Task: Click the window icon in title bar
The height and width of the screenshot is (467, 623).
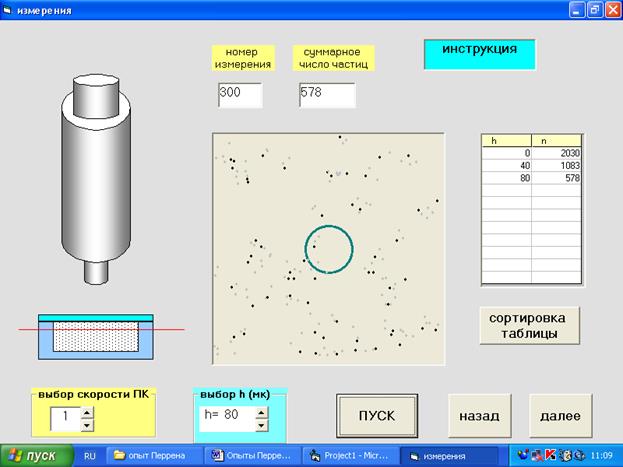Action: pyautogui.click(x=7, y=10)
